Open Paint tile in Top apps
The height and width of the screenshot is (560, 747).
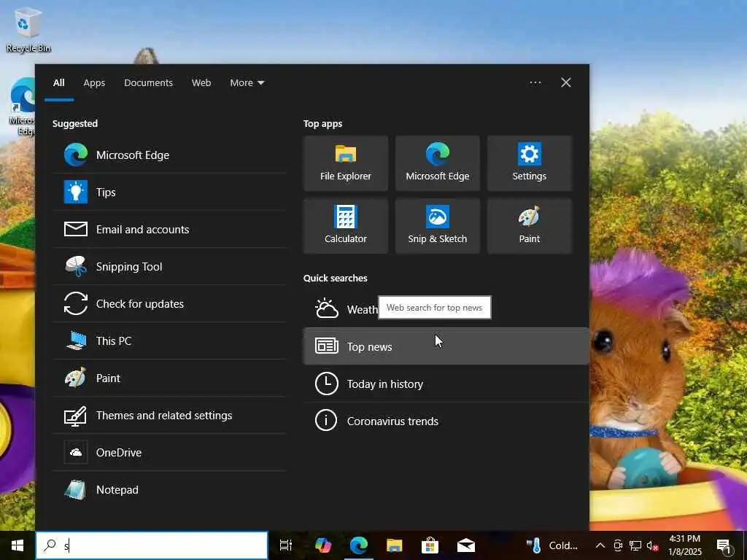click(530, 226)
